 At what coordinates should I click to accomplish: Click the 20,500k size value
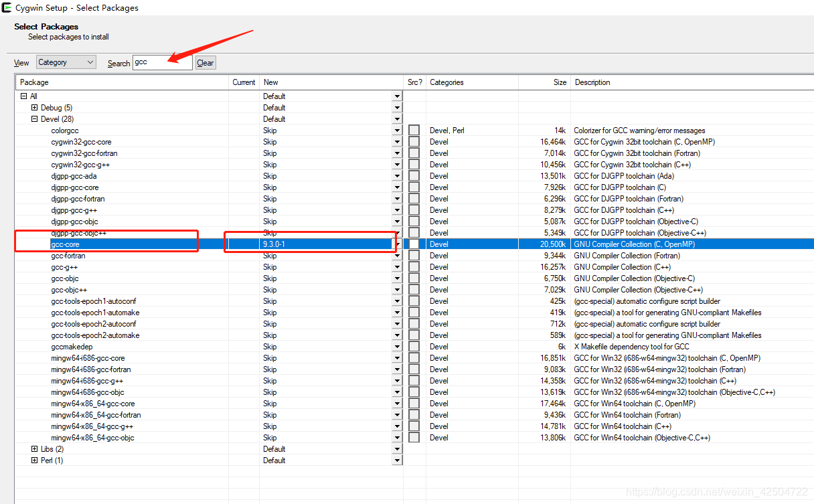coord(553,244)
